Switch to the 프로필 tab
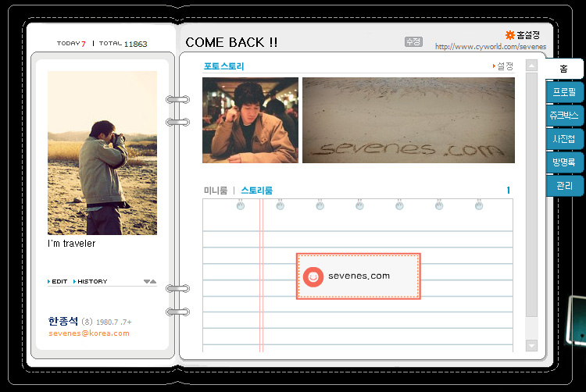586x392 pixels. pyautogui.click(x=564, y=92)
